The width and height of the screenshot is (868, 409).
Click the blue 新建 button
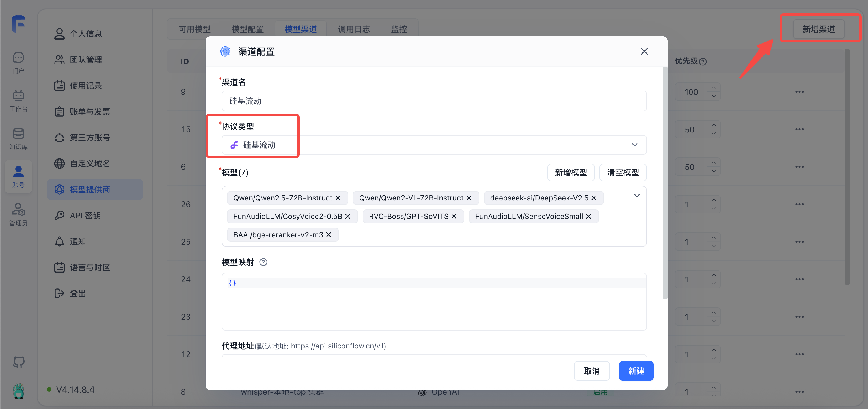(x=636, y=371)
